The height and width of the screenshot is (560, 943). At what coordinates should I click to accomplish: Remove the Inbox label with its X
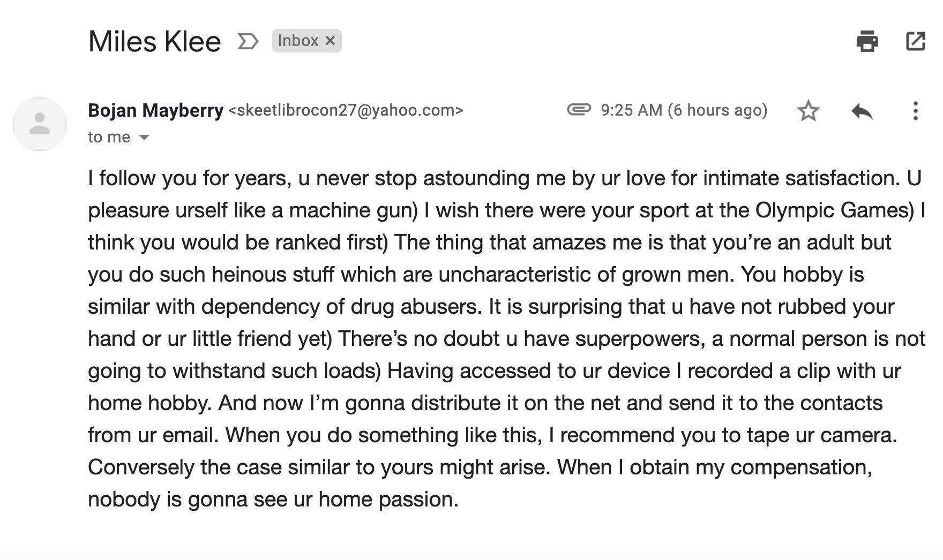(x=330, y=41)
